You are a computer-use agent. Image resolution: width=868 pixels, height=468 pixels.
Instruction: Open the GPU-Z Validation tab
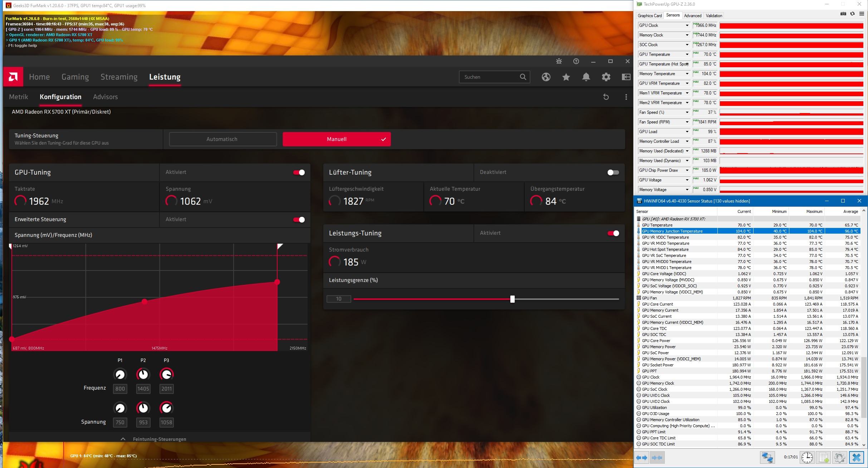[x=714, y=16]
